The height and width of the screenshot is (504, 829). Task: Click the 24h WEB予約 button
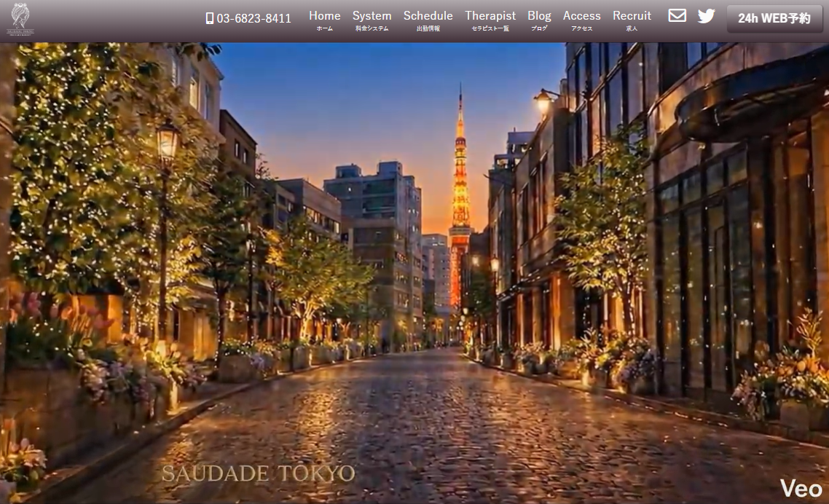(774, 18)
